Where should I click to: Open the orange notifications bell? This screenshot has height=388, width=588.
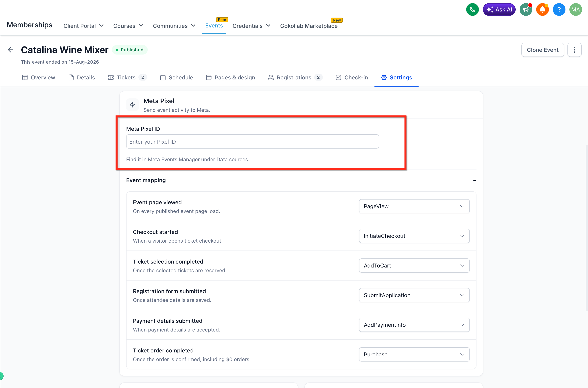tap(543, 10)
